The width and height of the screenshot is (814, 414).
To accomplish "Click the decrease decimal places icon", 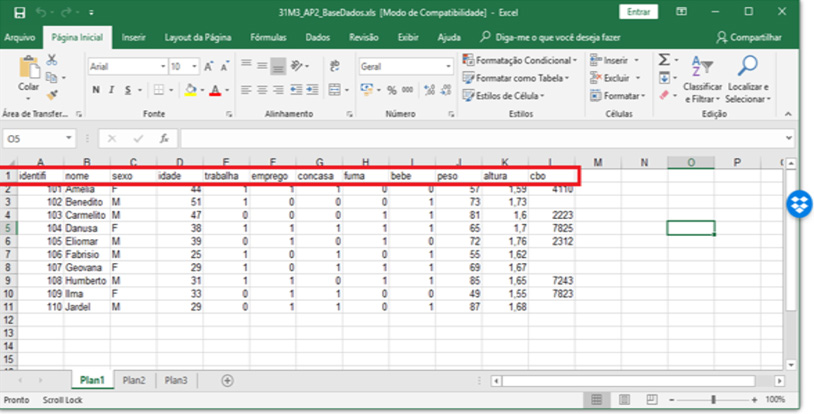I will pyautogui.click(x=446, y=90).
